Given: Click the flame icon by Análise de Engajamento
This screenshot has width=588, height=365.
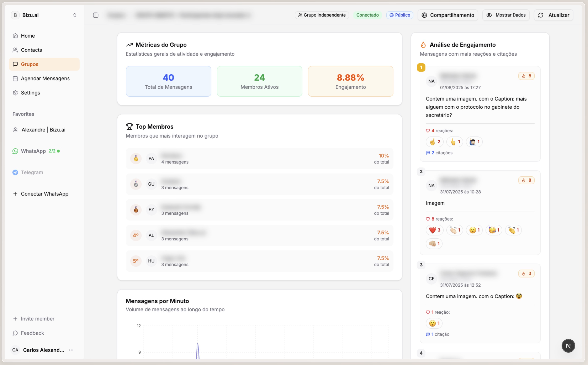Looking at the screenshot, I should click(x=423, y=45).
